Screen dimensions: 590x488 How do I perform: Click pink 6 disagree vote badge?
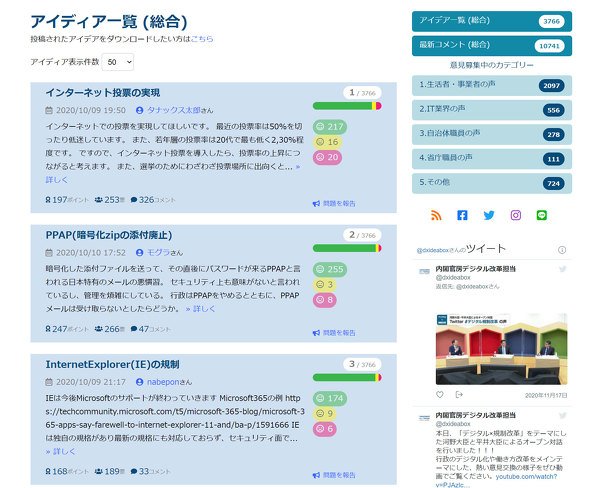[x=324, y=429]
